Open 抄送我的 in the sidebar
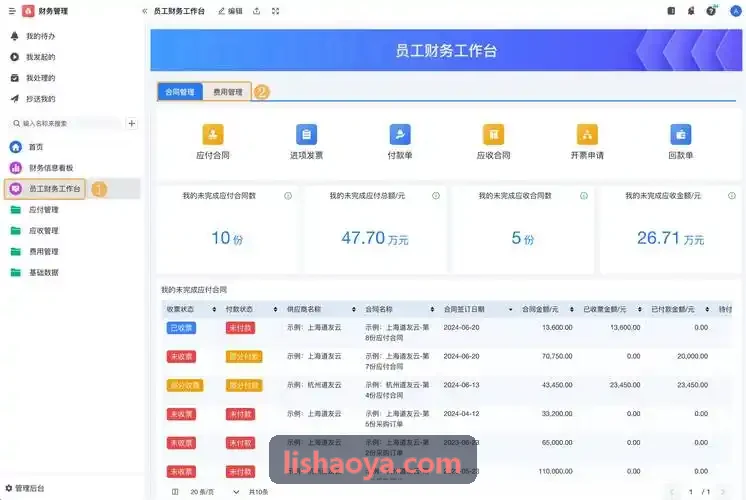 click(40, 99)
